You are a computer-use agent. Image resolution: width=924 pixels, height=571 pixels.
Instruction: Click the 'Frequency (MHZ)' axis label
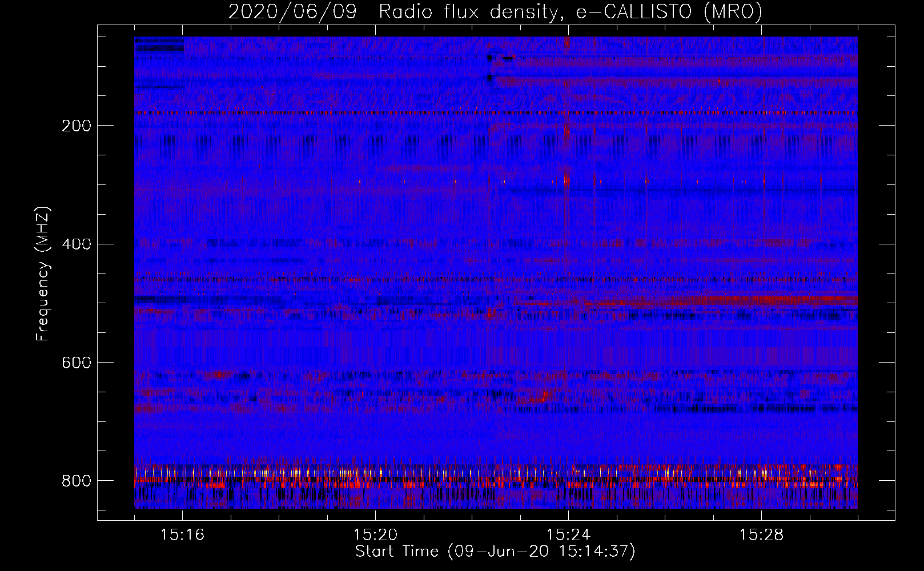[43, 274]
